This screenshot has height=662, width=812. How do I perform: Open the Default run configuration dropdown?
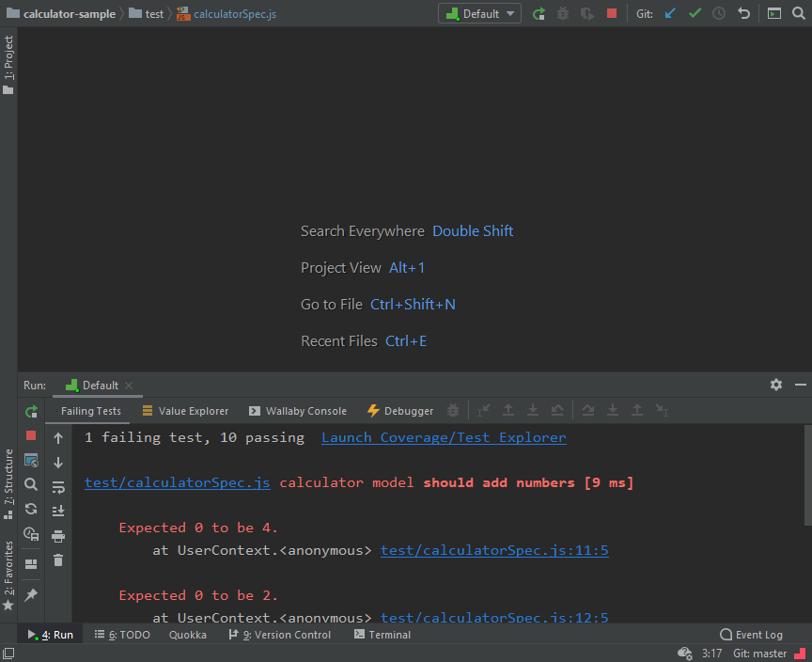[x=479, y=13]
